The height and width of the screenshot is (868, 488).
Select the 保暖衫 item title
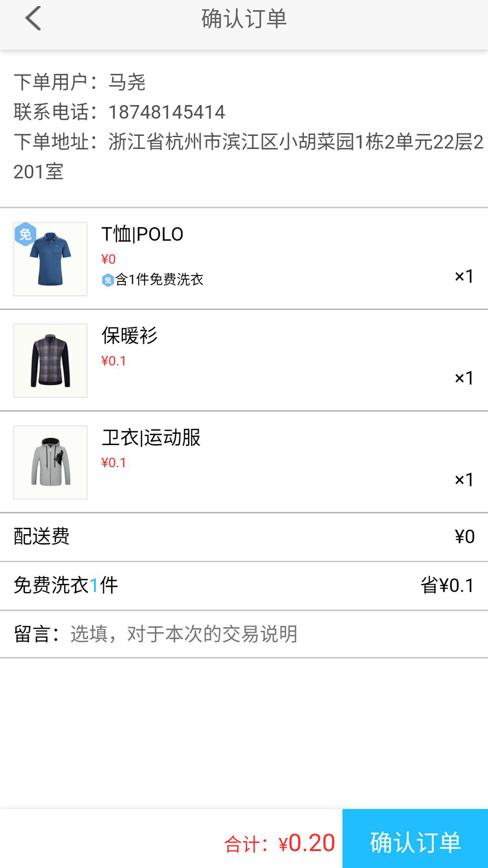(x=129, y=336)
